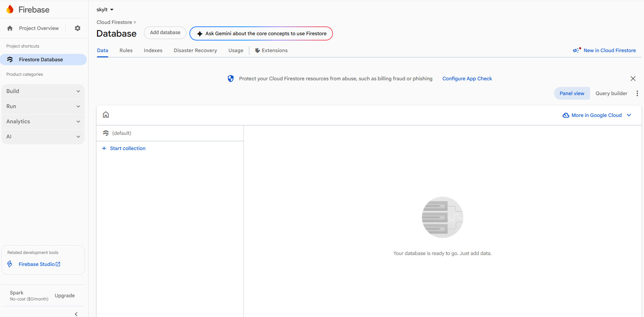This screenshot has width=644, height=317.
Task: Click the Cloud Firestore breadcrumb
Action: pyautogui.click(x=114, y=22)
